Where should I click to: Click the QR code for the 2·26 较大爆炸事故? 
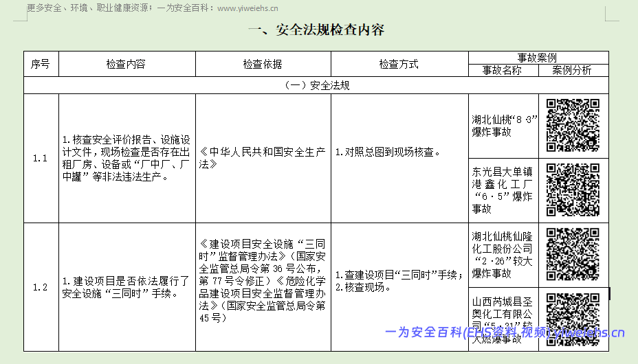pos(573,253)
